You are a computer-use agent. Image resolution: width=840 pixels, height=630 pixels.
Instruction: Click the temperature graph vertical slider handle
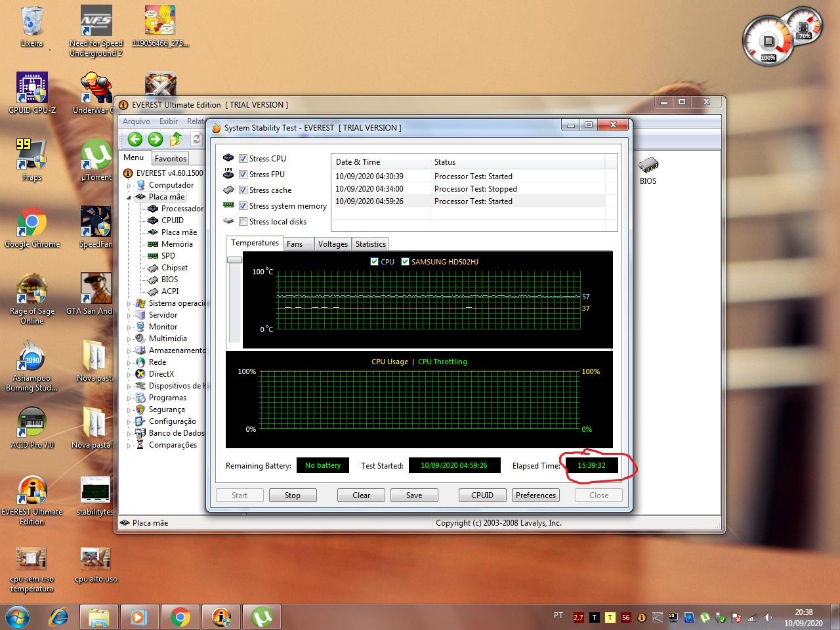(234, 260)
